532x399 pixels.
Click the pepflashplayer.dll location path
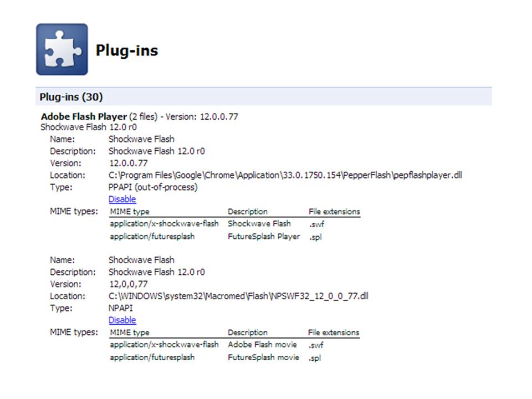(x=285, y=175)
